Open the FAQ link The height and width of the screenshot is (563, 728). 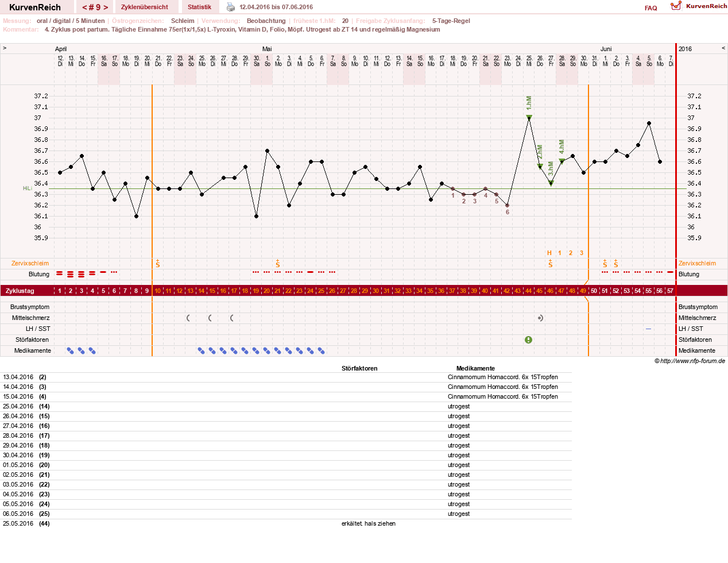(651, 8)
